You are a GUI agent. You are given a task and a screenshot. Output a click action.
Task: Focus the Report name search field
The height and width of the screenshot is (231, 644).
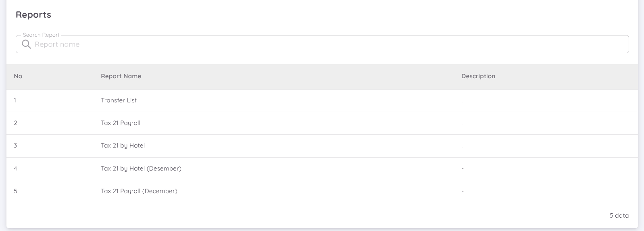323,44
